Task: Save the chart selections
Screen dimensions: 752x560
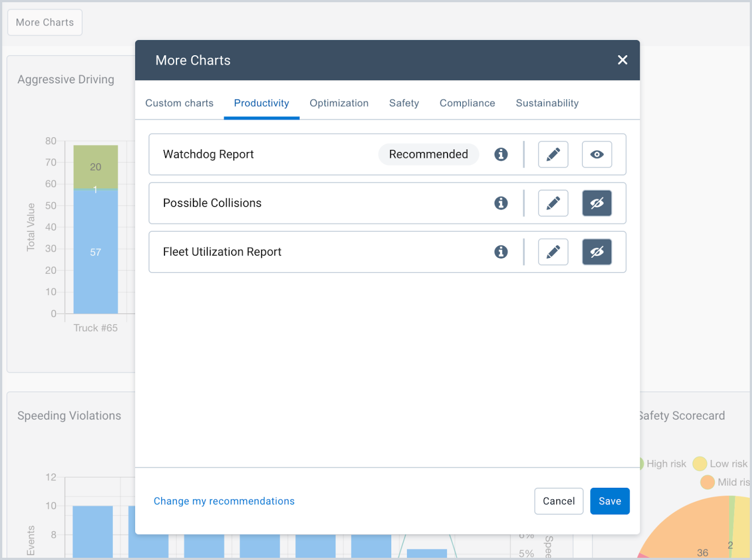Action: (x=610, y=501)
